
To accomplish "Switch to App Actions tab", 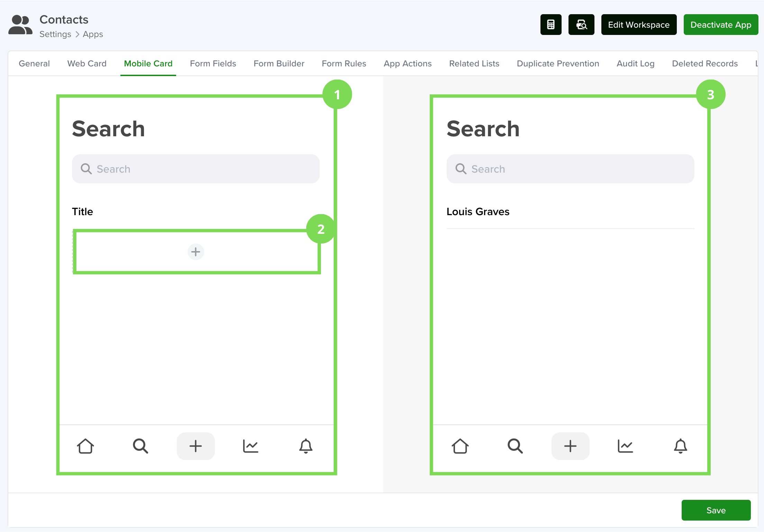I will coord(408,64).
